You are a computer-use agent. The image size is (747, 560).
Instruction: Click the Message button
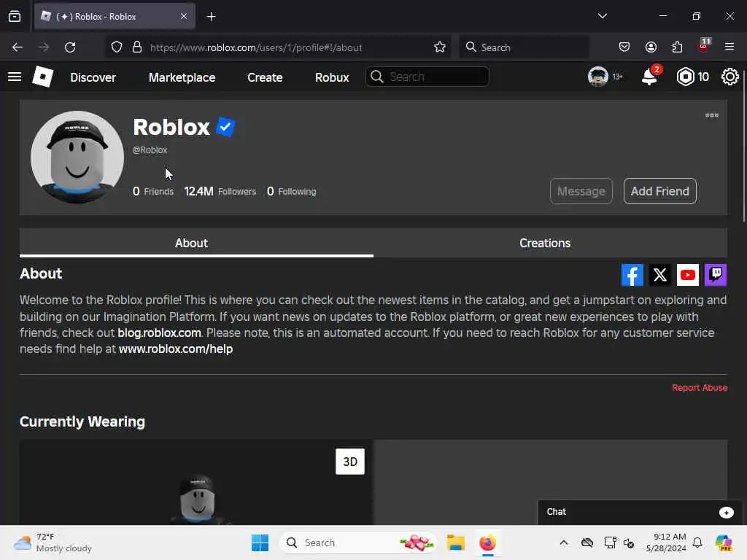click(x=581, y=191)
